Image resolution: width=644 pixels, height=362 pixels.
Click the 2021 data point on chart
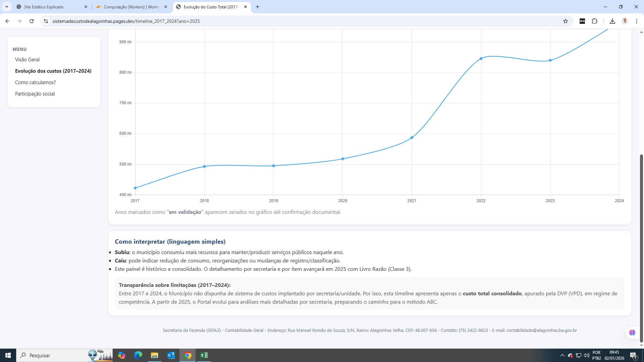click(412, 138)
